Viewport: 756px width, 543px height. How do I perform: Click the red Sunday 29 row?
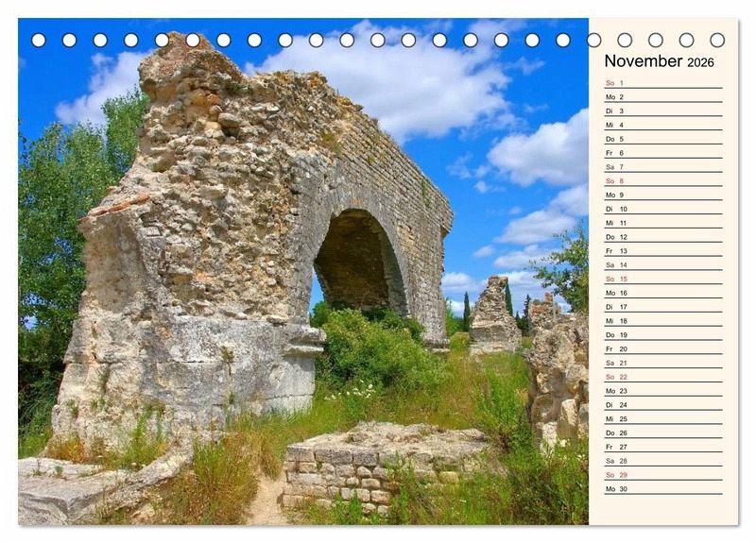pyautogui.click(x=661, y=475)
